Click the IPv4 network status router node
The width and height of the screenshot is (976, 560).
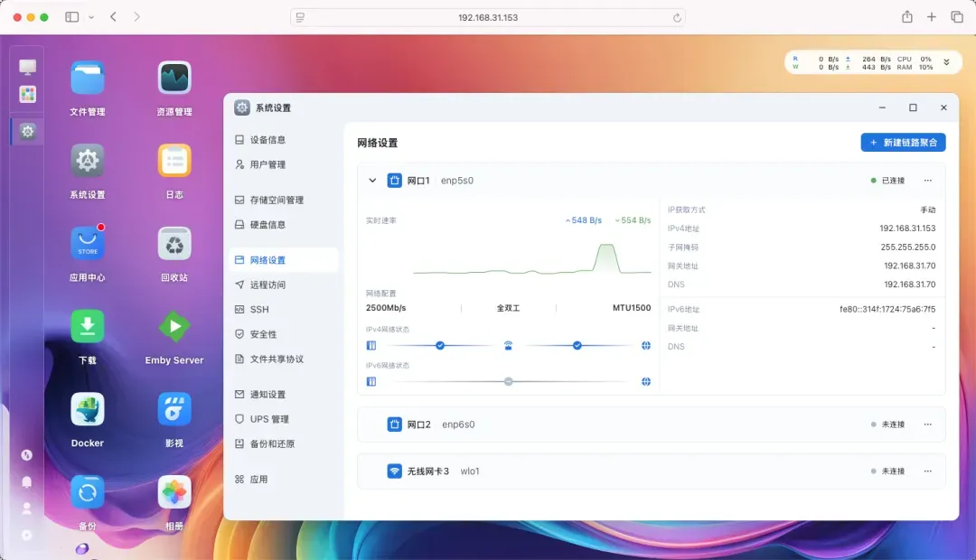point(509,345)
